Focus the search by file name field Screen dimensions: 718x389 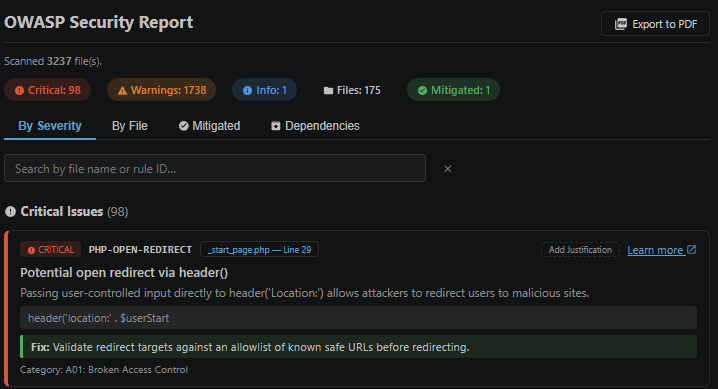coord(215,168)
